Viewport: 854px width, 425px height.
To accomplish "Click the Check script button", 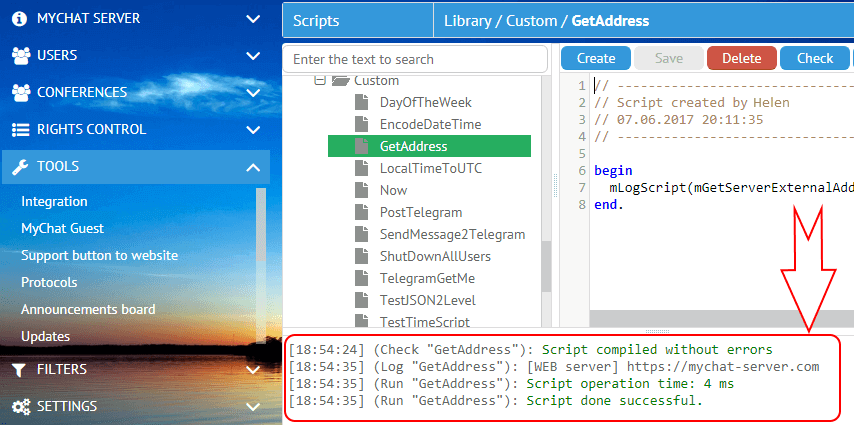I will (x=814, y=58).
